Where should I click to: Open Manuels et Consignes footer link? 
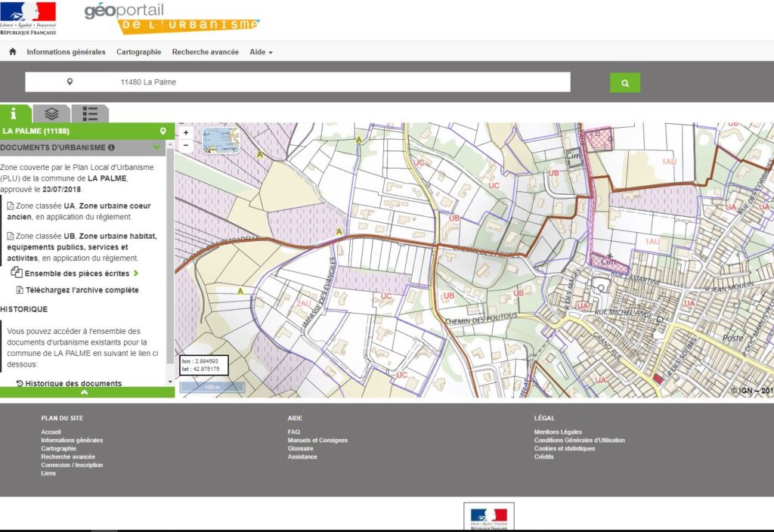pos(317,441)
